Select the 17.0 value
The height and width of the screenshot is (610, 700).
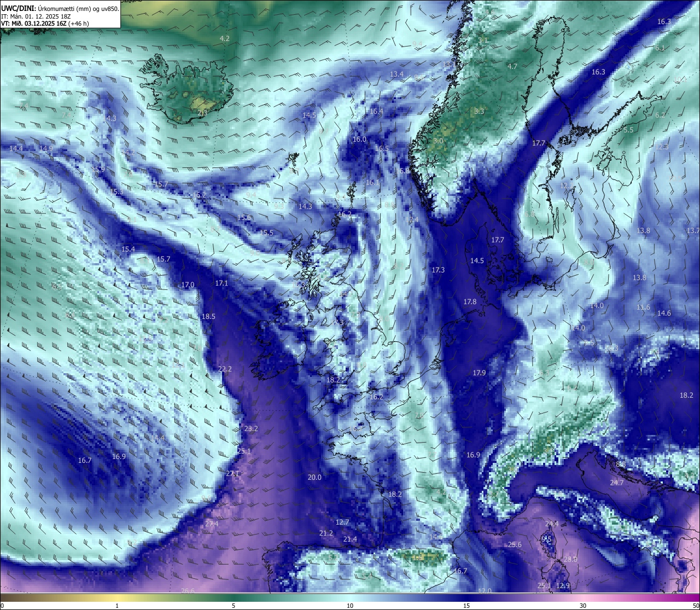(x=188, y=284)
